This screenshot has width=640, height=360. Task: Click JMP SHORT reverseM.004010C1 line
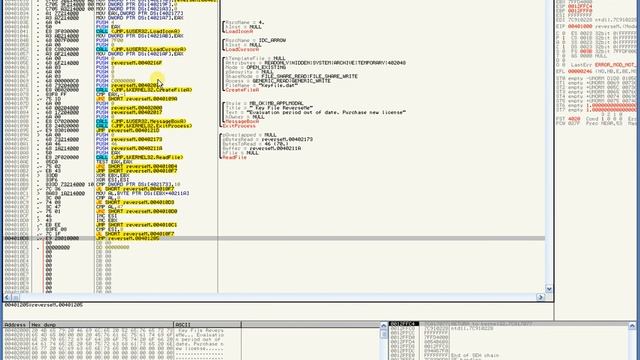136,225
